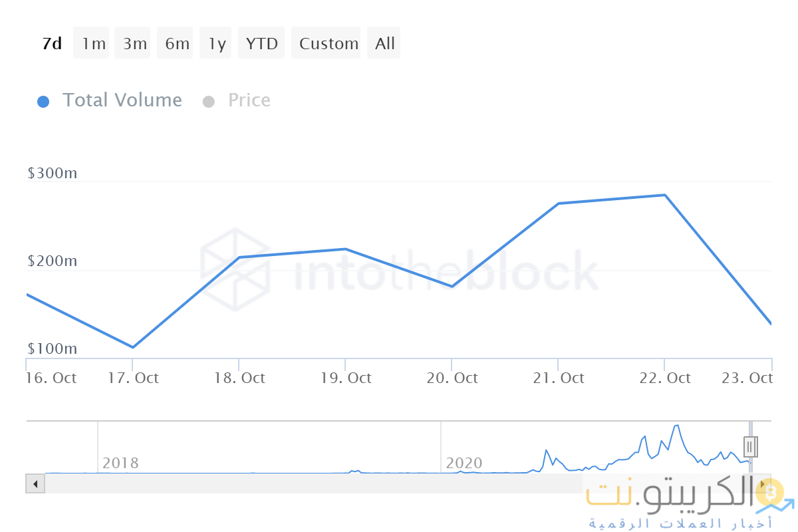Screen dimensions: 798x532
Task: Click the 2020 marker in navigator
Action: click(464, 463)
